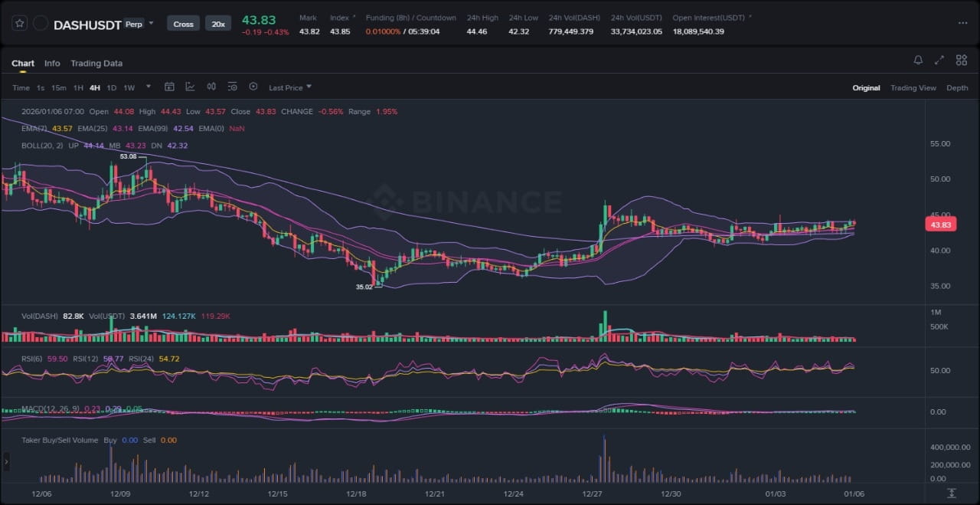Switch to Depth chart view

pyautogui.click(x=957, y=88)
